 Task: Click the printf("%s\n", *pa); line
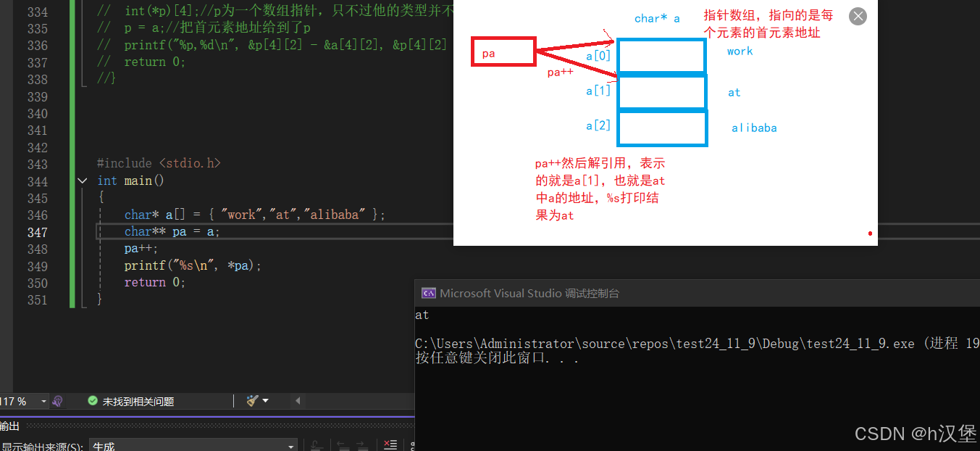click(x=193, y=266)
